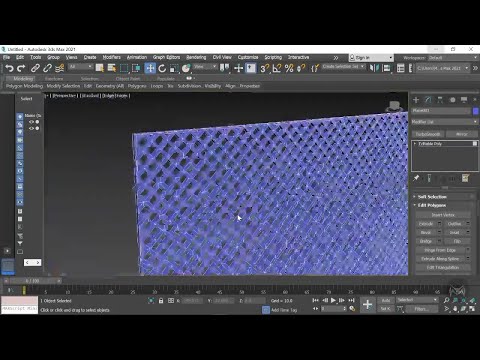
Task: Click the Mirror tool icon
Action: 374,68
